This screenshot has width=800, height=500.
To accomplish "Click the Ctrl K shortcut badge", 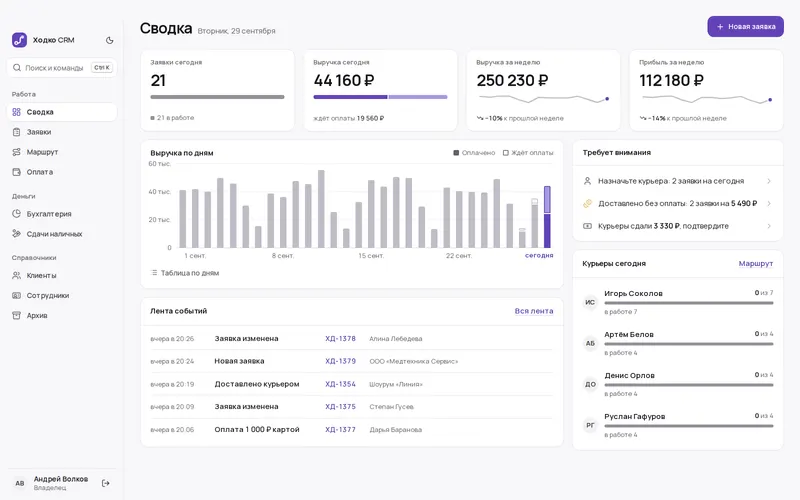I will (x=102, y=67).
